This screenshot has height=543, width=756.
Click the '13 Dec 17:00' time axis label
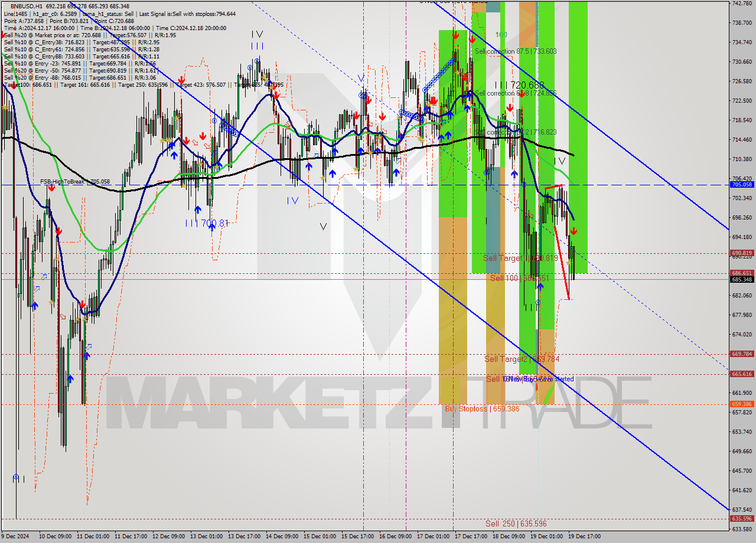pyautogui.click(x=244, y=537)
